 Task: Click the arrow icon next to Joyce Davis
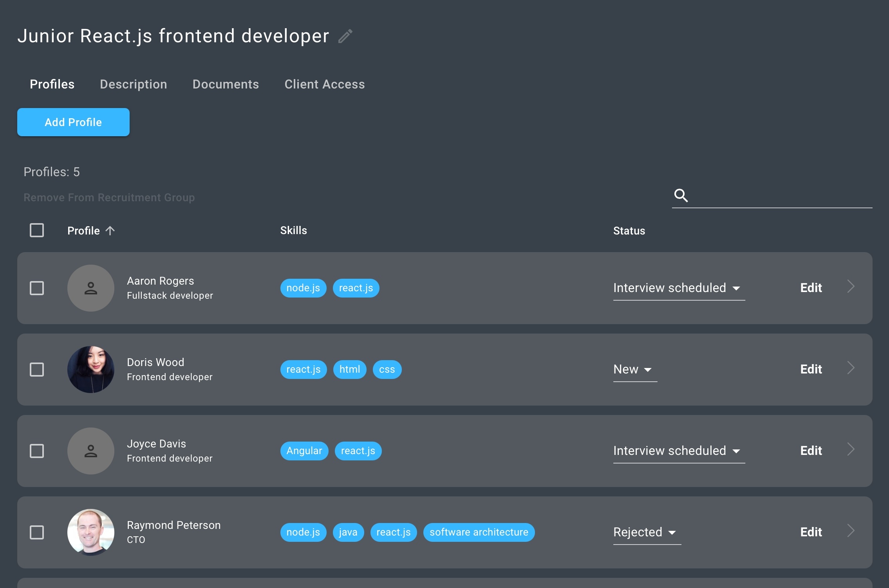(x=850, y=449)
